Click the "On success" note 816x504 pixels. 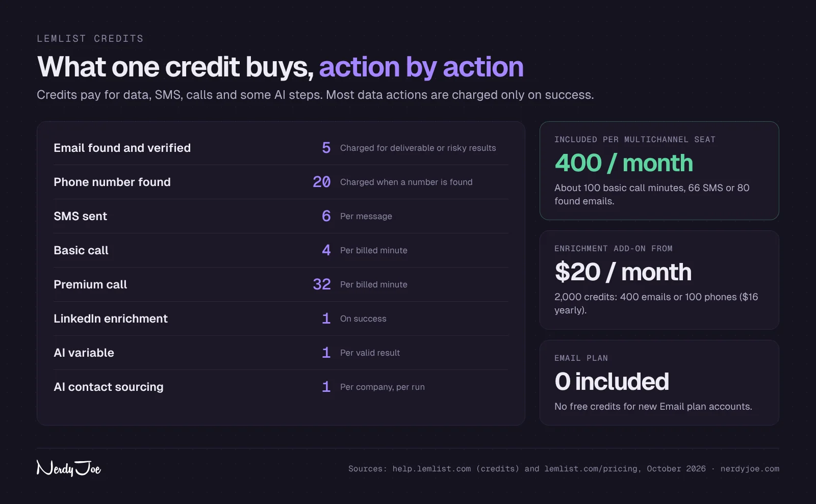(363, 319)
